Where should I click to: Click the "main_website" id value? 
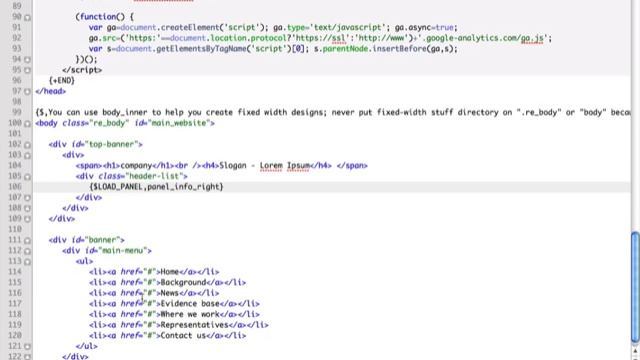click(x=178, y=123)
